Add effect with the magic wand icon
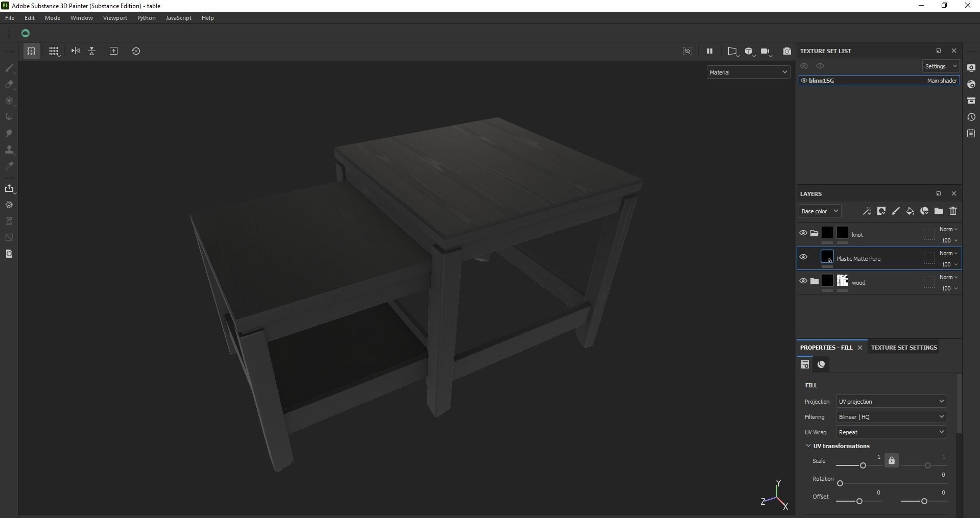 point(867,211)
